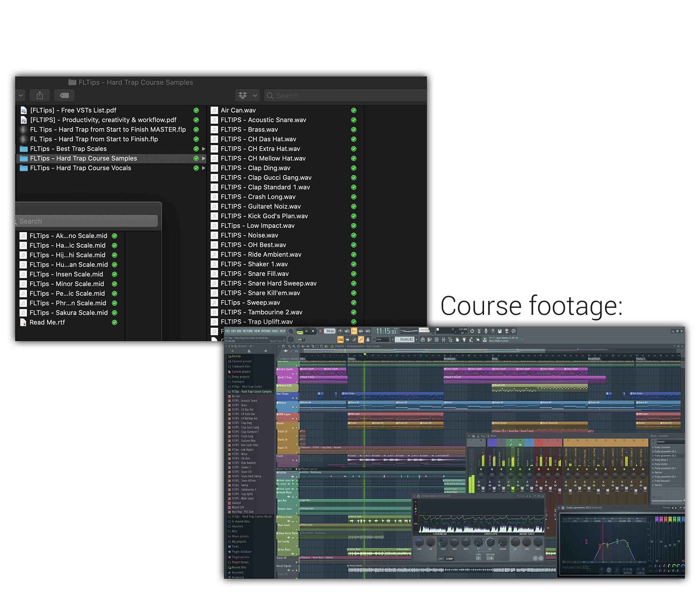The image size is (700, 595).
Task: Click the microphone recording icon
Action: click(486, 331)
